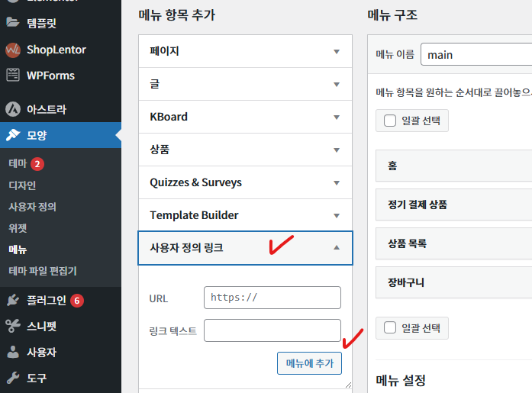The width and height of the screenshot is (532, 393).
Task: Expand the 글 accordion section
Action: (x=245, y=84)
